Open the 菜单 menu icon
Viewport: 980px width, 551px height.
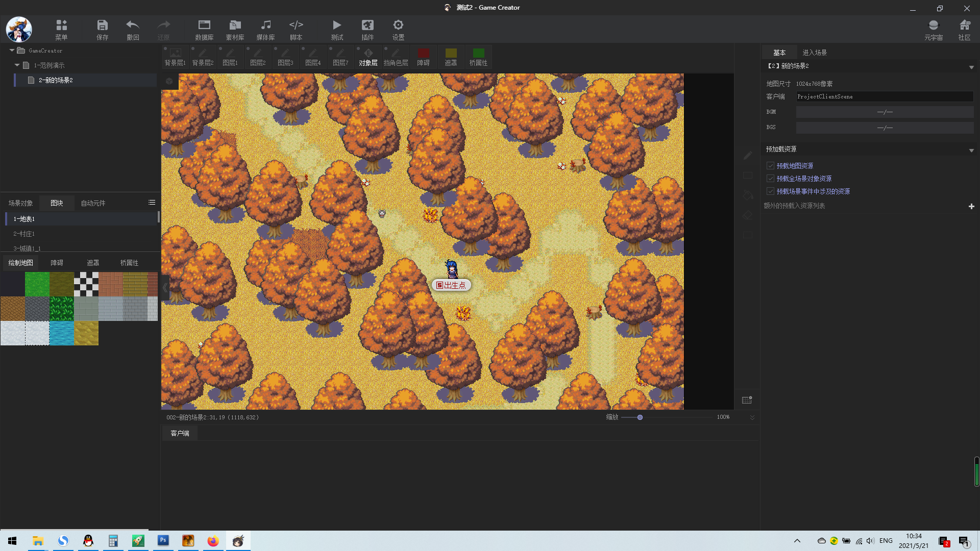[61, 30]
